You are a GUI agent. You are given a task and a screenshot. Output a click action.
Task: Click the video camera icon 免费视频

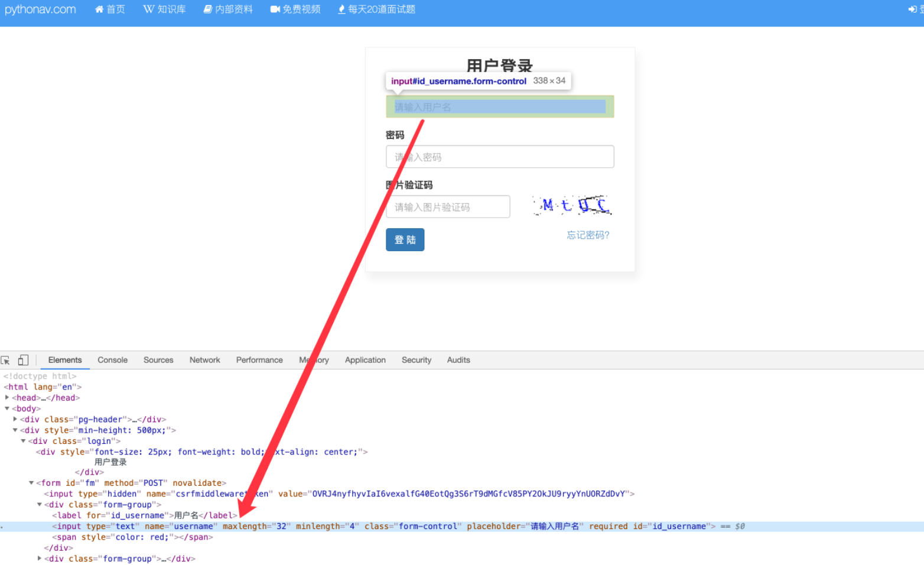(x=275, y=9)
